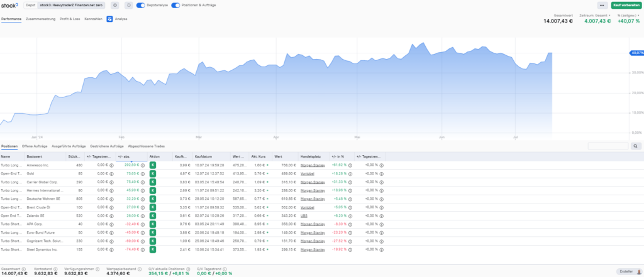Click the G/V value 354,15 € / +8,81 %
644x277 pixels.
[169, 273]
